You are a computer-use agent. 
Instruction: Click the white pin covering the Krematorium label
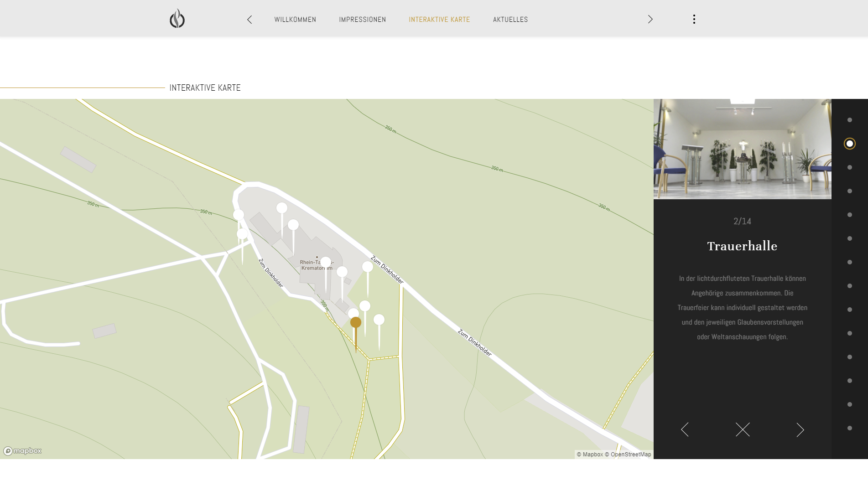tap(326, 263)
